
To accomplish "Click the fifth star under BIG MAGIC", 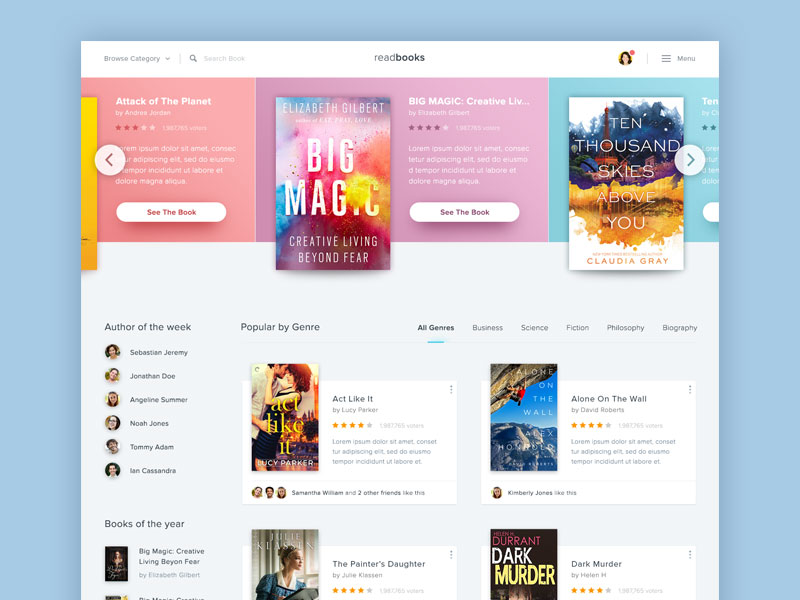I will (446, 126).
